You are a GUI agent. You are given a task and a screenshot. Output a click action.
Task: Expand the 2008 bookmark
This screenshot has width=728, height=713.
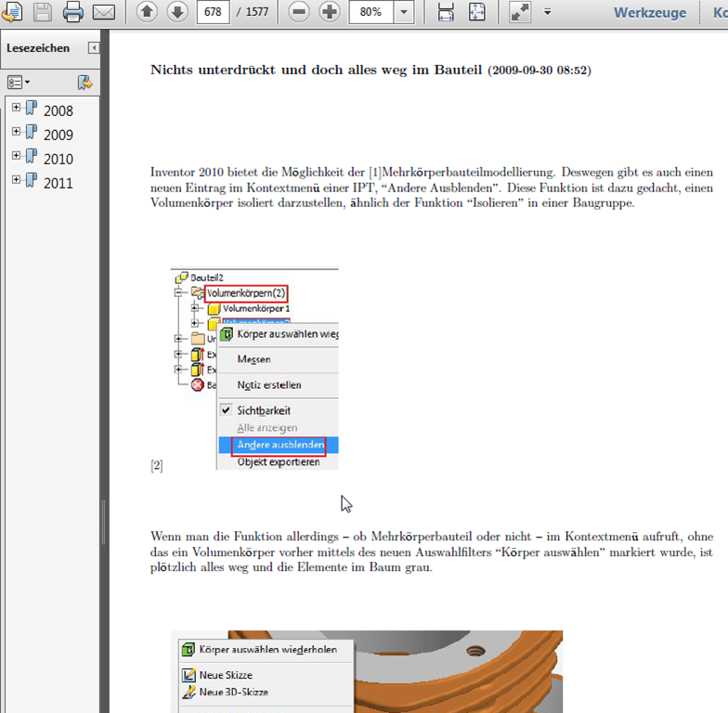[17, 108]
